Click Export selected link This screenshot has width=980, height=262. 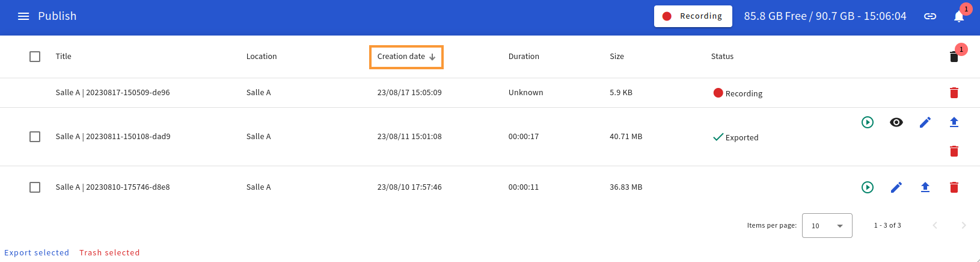[x=37, y=253]
